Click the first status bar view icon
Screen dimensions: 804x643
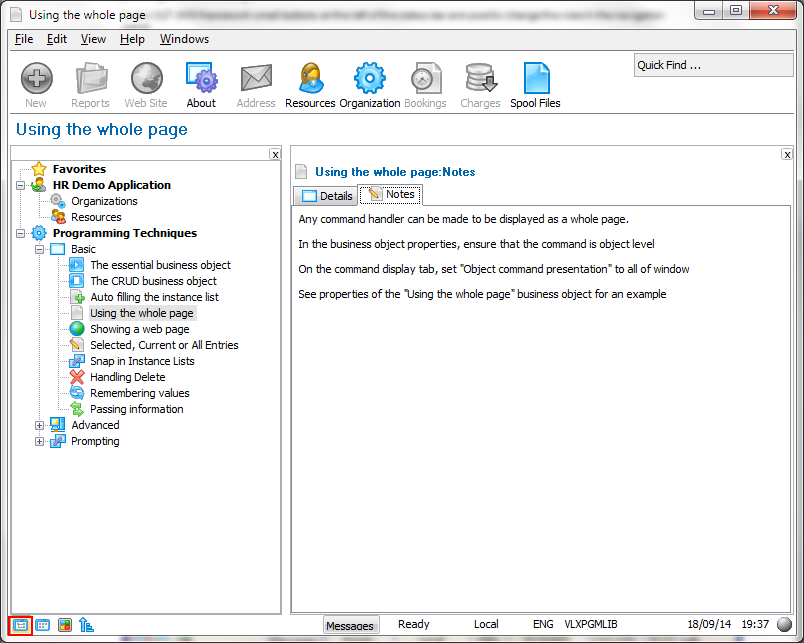(21, 625)
